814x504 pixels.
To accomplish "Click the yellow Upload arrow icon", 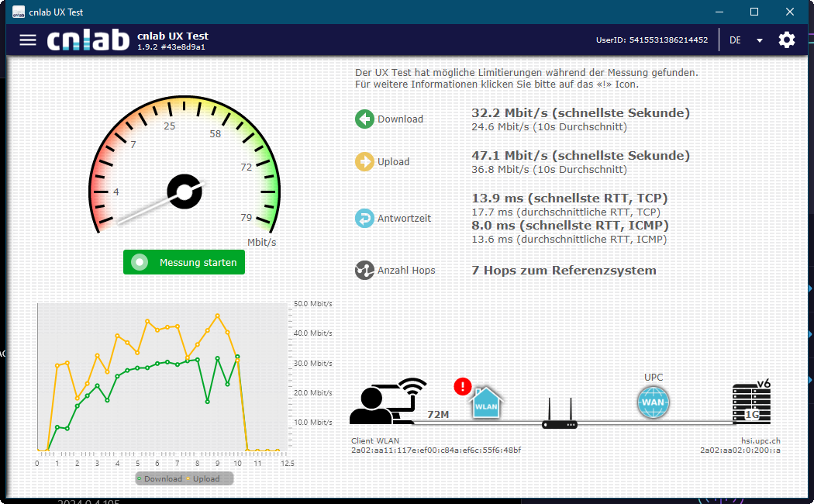I will point(364,162).
